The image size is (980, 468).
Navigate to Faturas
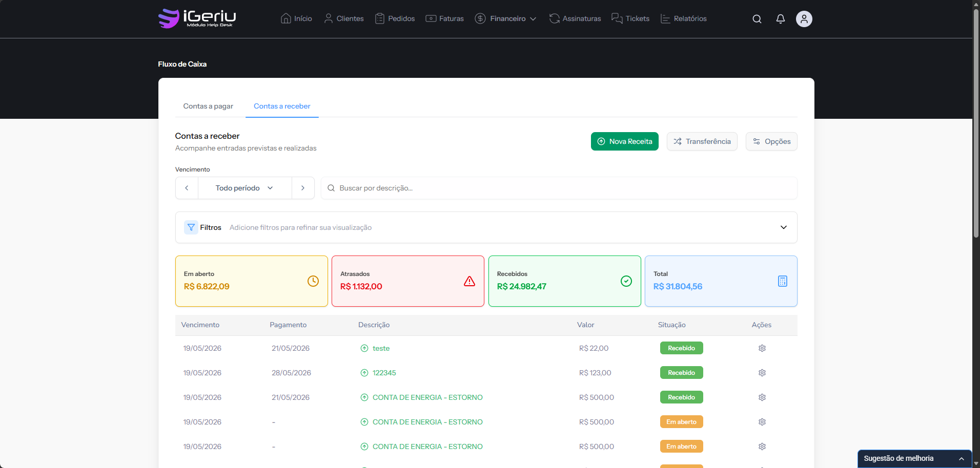coord(444,18)
